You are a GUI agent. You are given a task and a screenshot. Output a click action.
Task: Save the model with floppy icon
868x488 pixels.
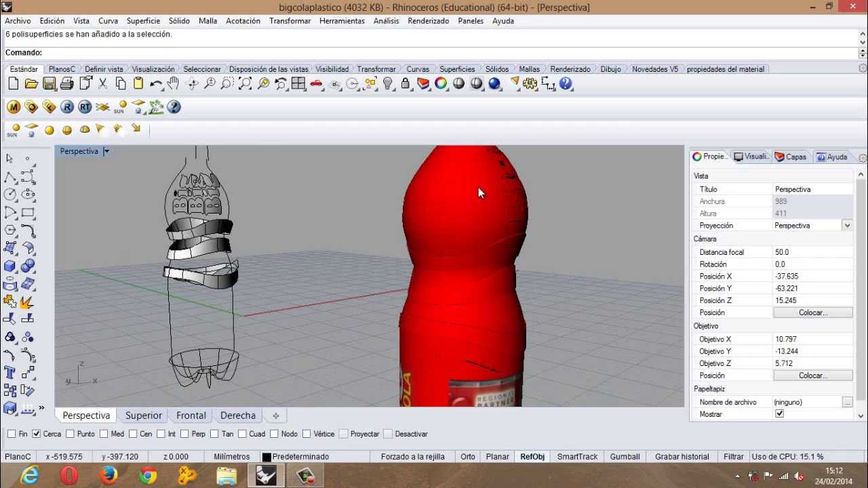[49, 84]
